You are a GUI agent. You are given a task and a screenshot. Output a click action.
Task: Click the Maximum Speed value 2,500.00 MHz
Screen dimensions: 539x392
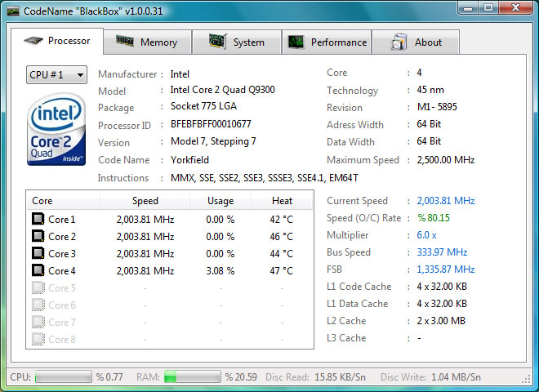(446, 160)
